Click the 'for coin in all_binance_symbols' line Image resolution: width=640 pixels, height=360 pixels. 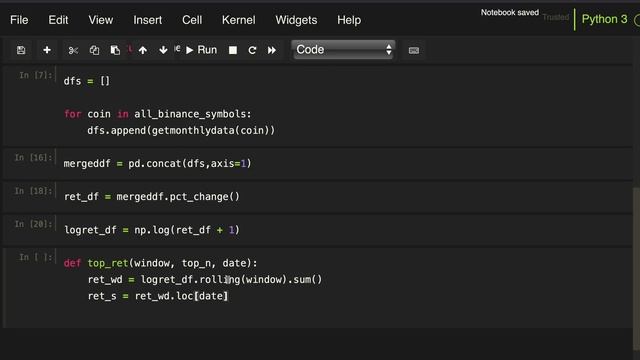pyautogui.click(x=157, y=114)
